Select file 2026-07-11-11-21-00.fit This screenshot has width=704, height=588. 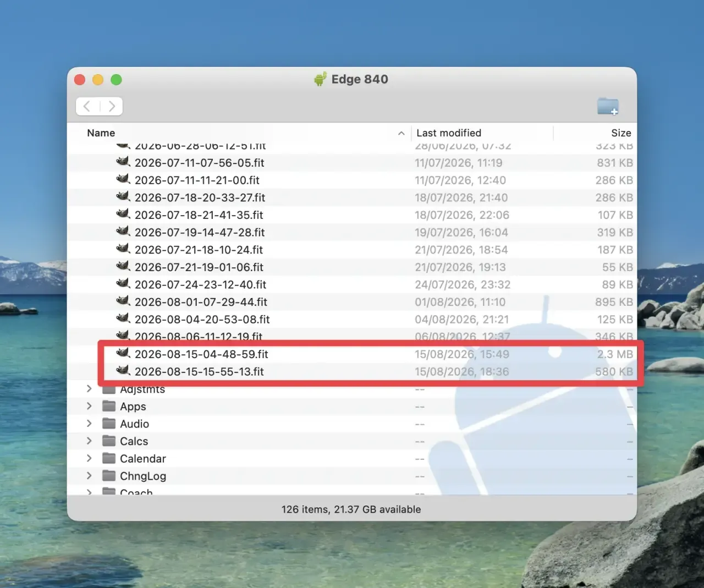coord(197,180)
